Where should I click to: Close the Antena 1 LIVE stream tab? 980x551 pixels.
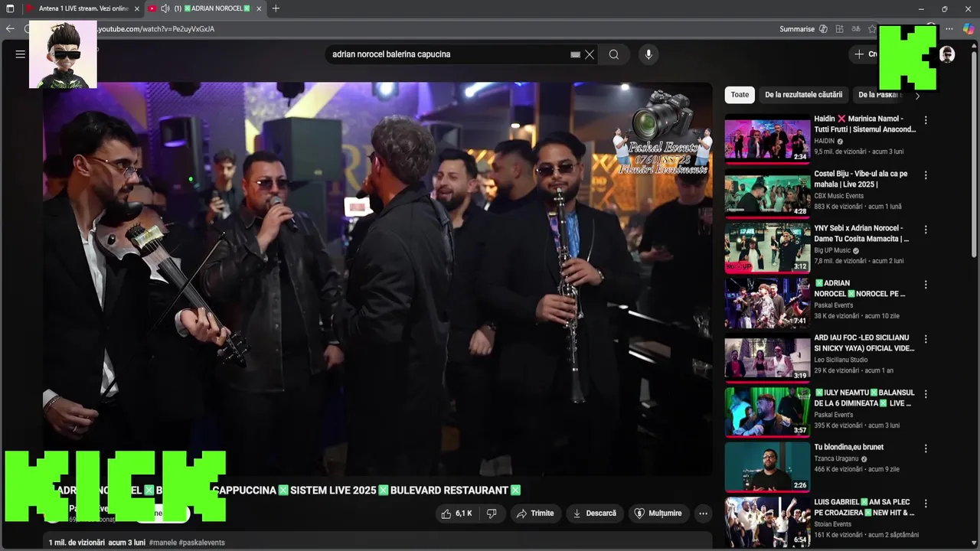[137, 8]
